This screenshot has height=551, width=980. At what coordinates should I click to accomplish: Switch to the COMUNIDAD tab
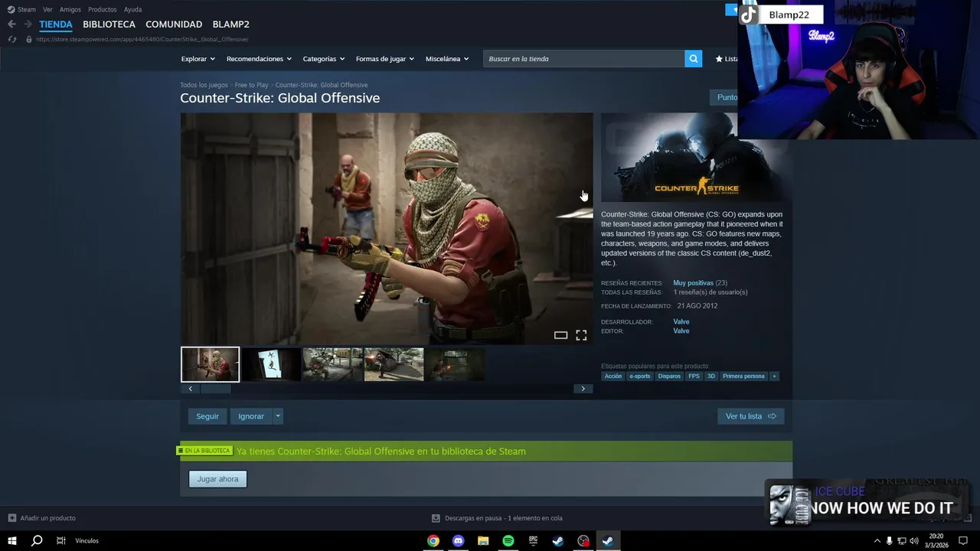174,24
